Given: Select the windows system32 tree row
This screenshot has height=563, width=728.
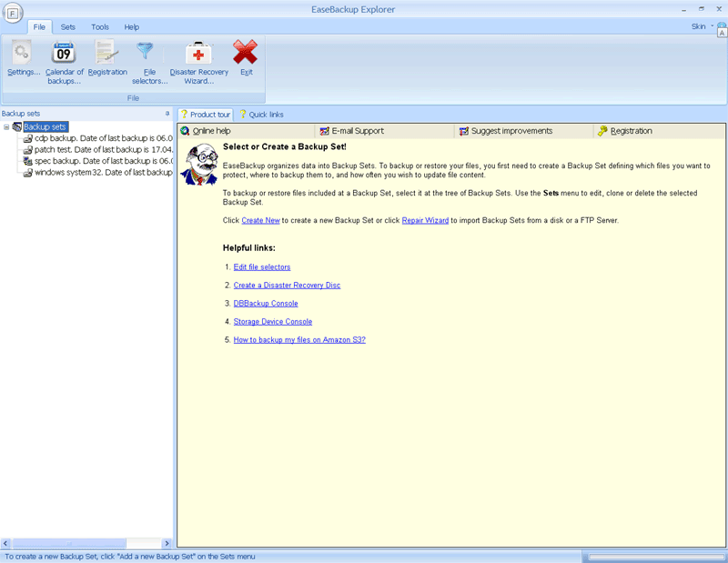Looking at the screenshot, I should click(103, 173).
